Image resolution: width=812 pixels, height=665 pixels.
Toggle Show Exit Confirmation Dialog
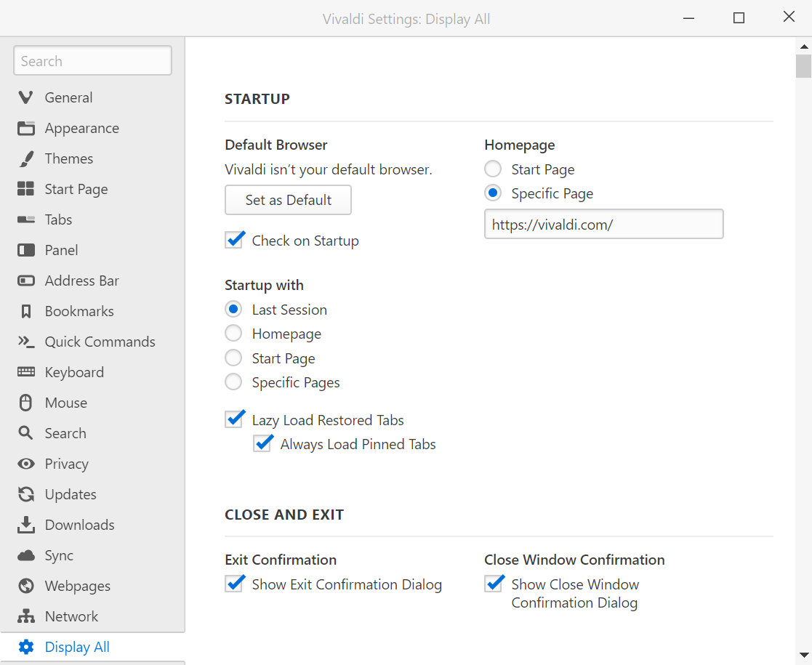coord(235,583)
